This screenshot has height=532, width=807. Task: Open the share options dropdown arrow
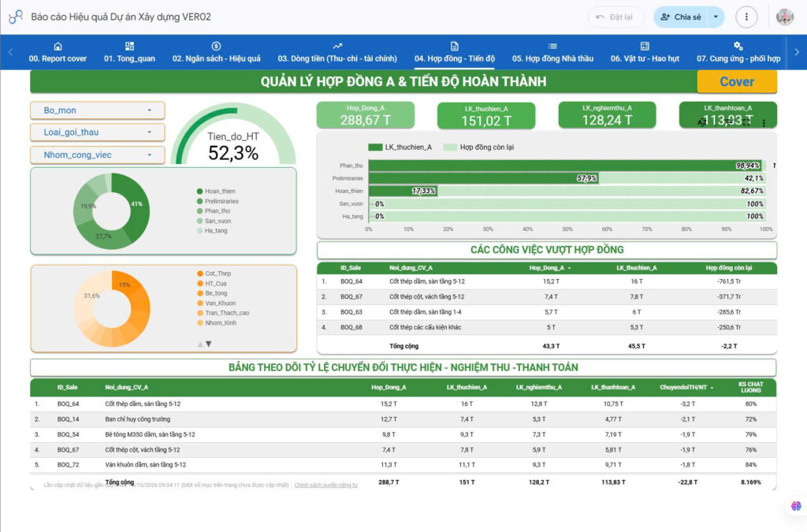point(716,17)
